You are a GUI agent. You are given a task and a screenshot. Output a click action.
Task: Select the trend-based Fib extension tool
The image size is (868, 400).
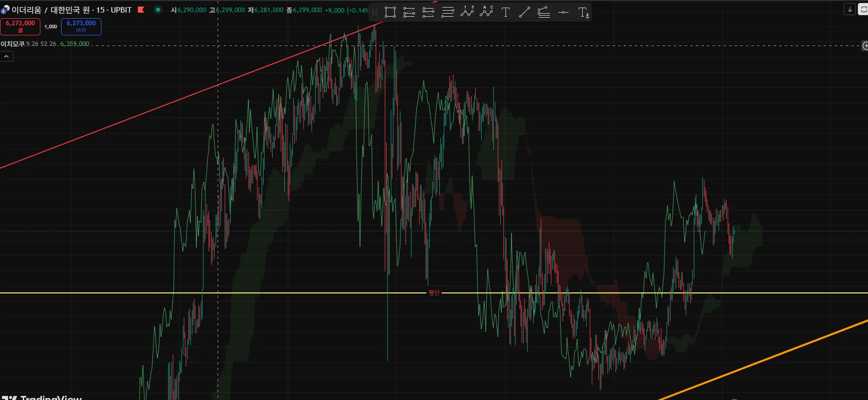pyautogui.click(x=428, y=12)
